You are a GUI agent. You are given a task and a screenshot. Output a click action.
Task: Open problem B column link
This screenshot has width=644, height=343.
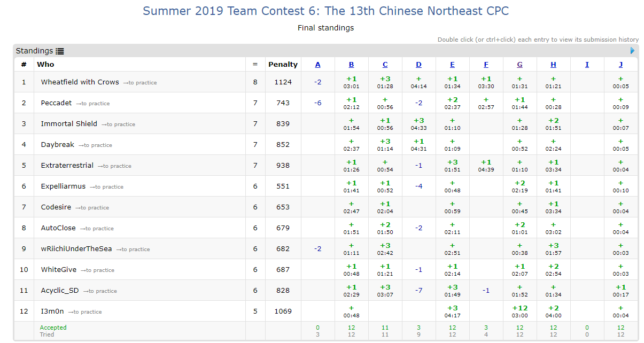(x=351, y=65)
